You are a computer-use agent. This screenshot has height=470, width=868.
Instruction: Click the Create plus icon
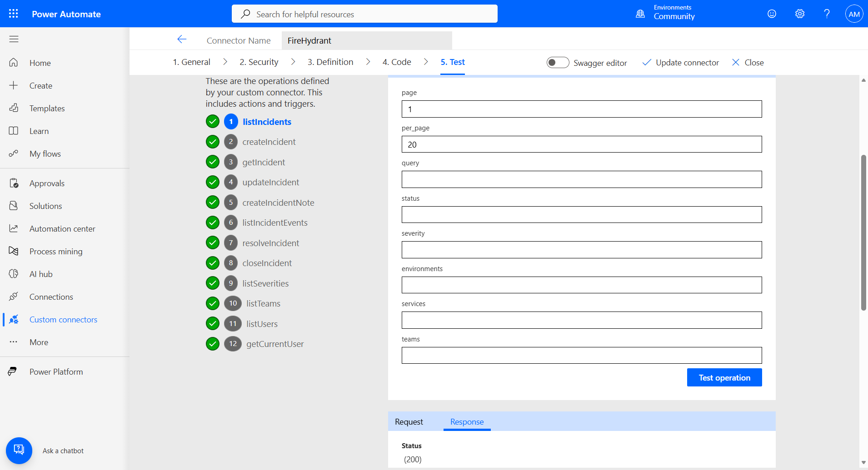(14, 85)
